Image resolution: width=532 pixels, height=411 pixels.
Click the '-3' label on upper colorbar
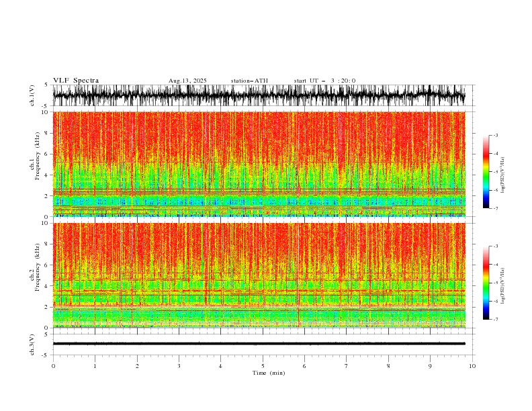(x=495, y=135)
